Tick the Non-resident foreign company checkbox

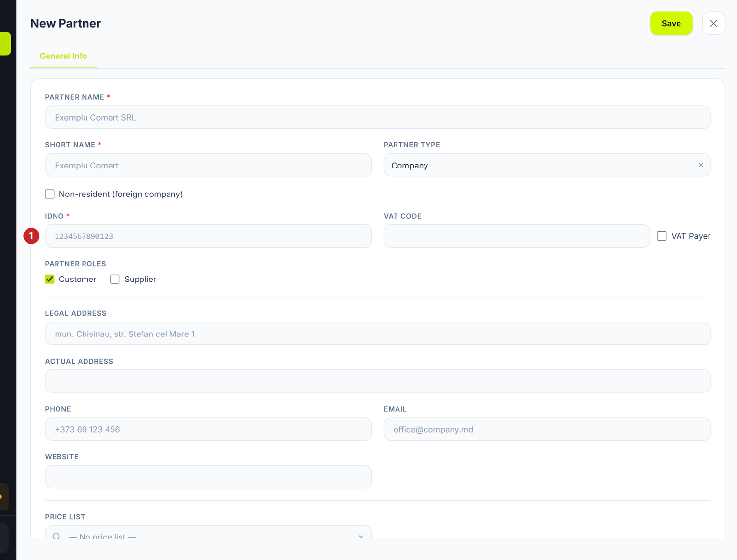click(50, 194)
